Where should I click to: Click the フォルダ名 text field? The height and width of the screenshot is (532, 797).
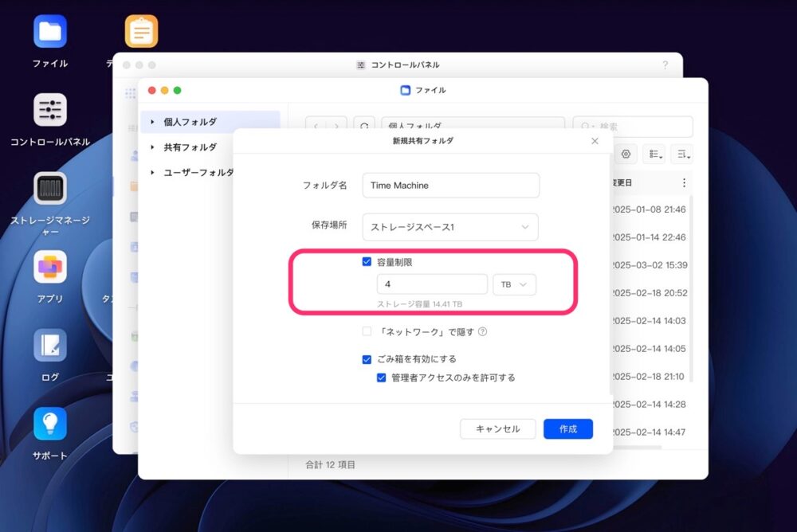click(x=450, y=186)
